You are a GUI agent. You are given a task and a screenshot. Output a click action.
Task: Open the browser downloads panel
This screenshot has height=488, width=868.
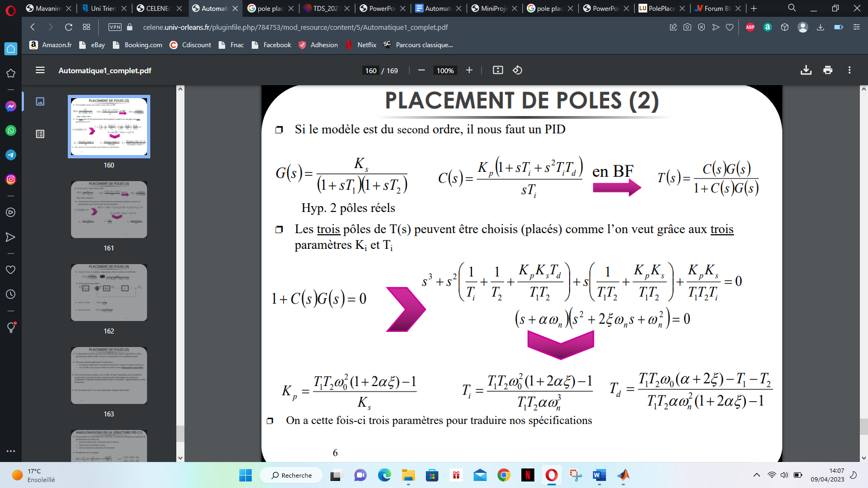(x=820, y=27)
